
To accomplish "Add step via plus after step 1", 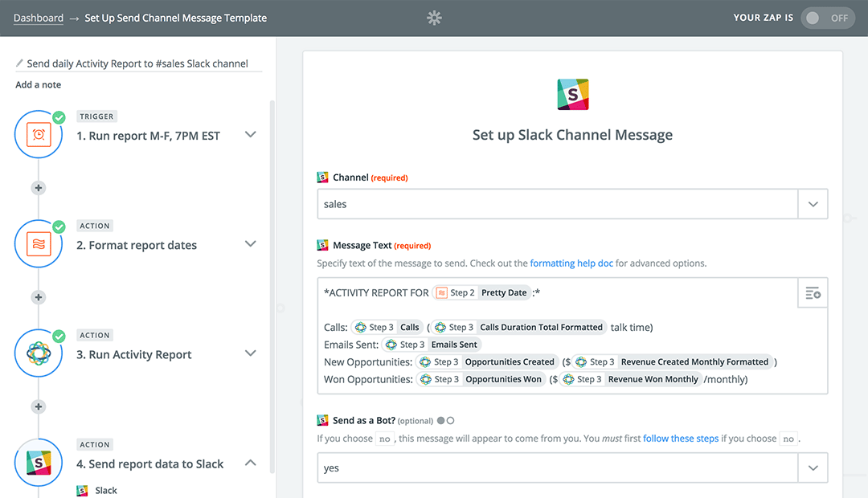I will coord(39,188).
